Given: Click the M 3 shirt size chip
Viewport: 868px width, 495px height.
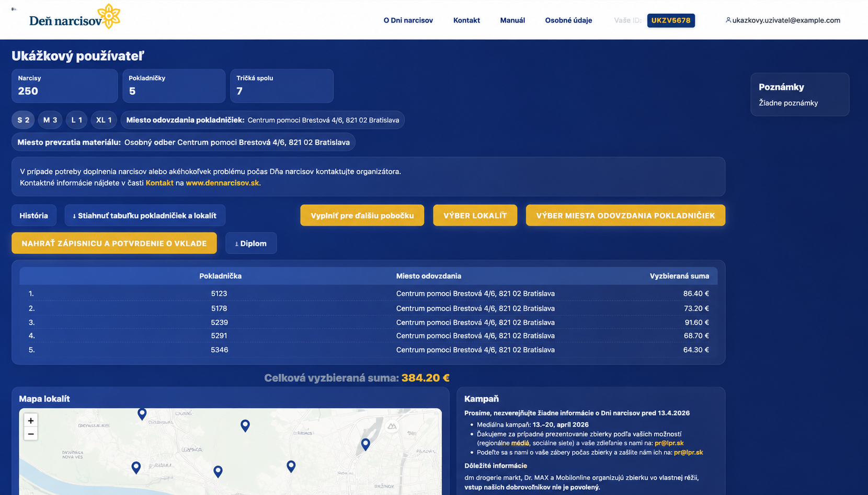Looking at the screenshot, I should click(x=50, y=120).
